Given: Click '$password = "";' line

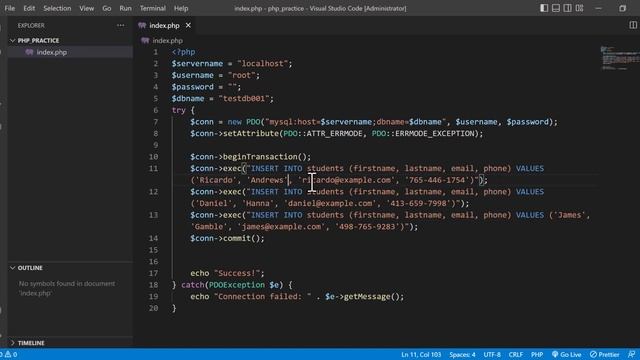Looking at the screenshot, I should (206, 87).
